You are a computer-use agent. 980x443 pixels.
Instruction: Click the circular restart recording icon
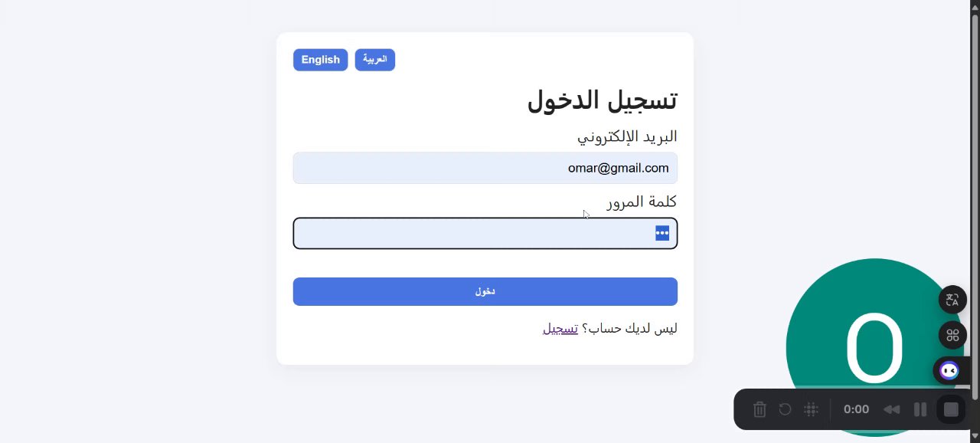785,409
